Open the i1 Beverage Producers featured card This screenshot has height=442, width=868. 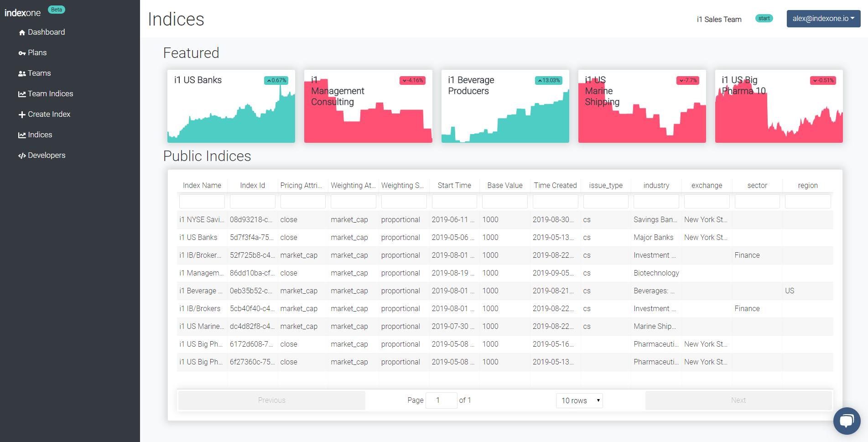(x=505, y=106)
